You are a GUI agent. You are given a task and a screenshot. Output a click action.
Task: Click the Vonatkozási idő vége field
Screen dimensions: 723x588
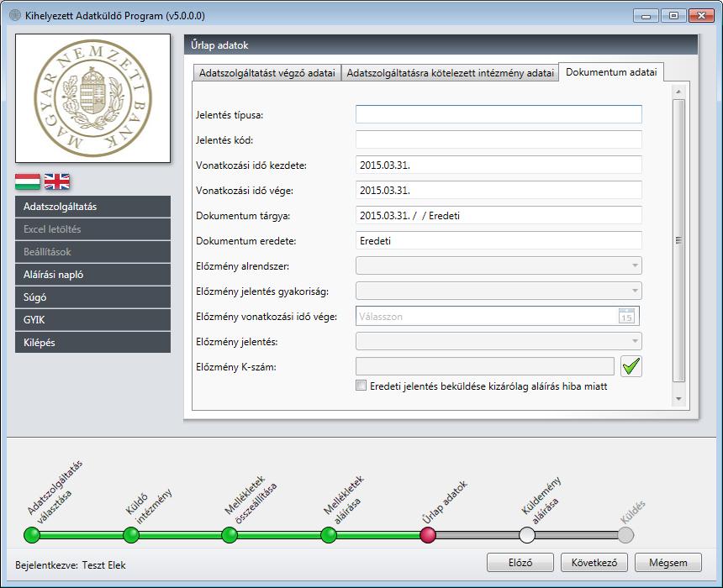coord(499,191)
